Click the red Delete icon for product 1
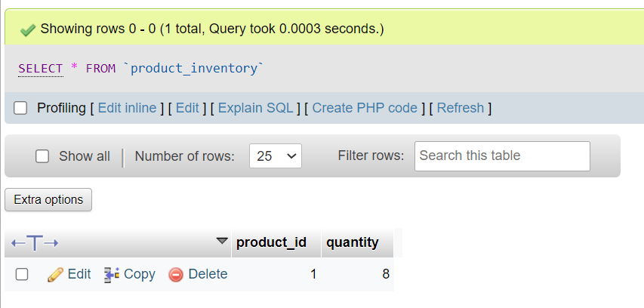Screen dimensions: 644x308 point(176,275)
